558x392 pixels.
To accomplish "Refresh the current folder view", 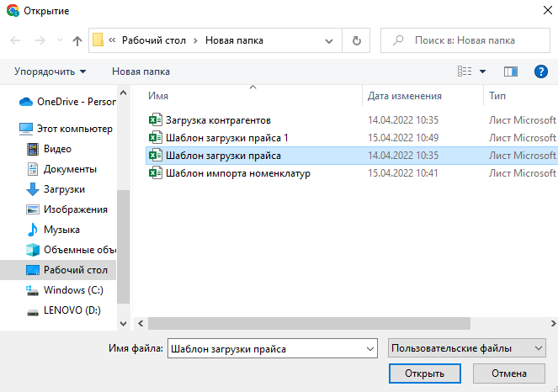I will pyautogui.click(x=357, y=40).
